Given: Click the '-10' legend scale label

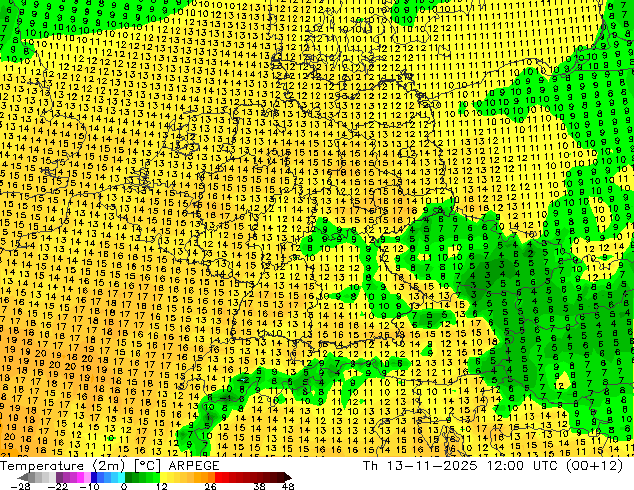Looking at the screenshot, I should 89,486.
